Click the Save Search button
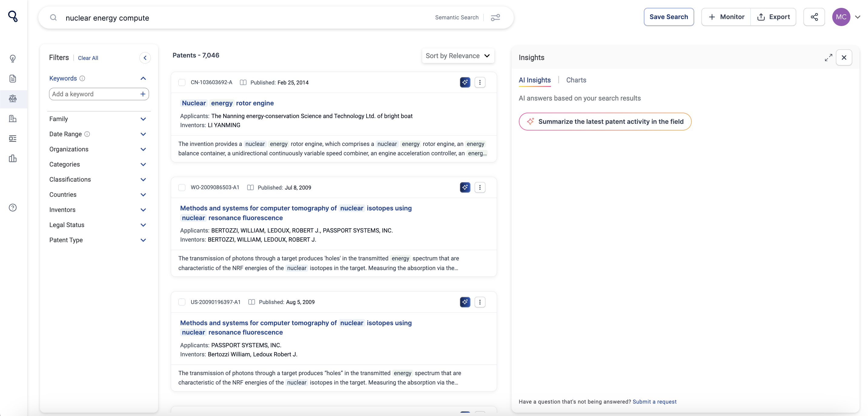Screen dimensions: 868x416 tap(668, 17)
